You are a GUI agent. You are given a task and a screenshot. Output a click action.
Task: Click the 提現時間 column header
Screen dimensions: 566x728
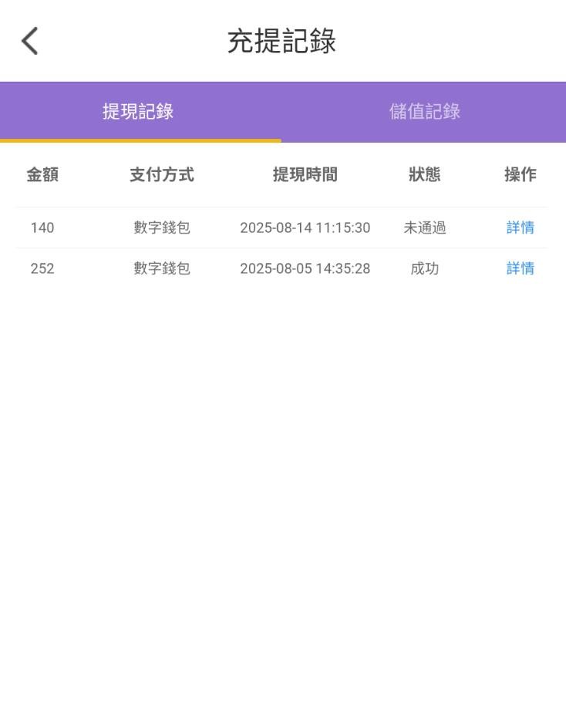pos(305,175)
